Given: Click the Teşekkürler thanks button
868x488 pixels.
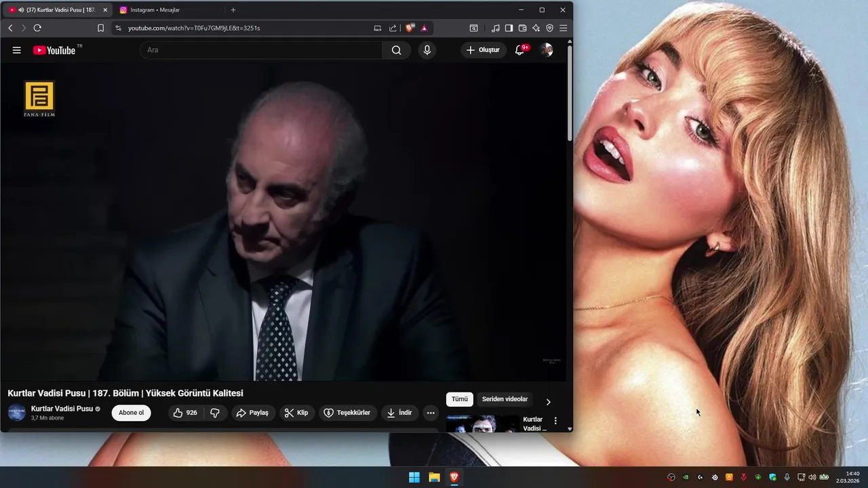Looking at the screenshot, I should pos(347,413).
